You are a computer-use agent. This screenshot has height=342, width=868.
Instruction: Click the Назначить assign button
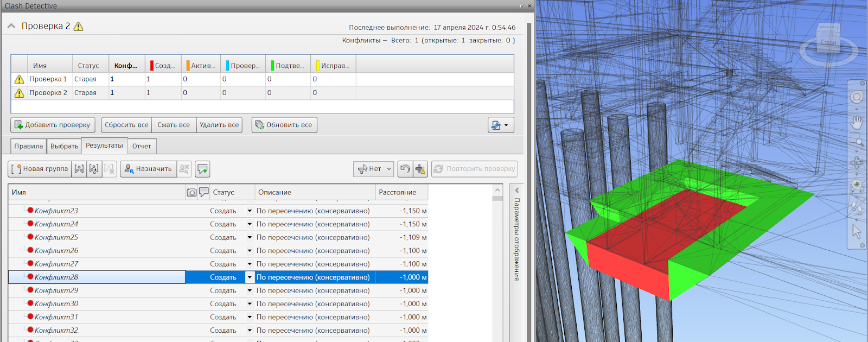(148, 169)
